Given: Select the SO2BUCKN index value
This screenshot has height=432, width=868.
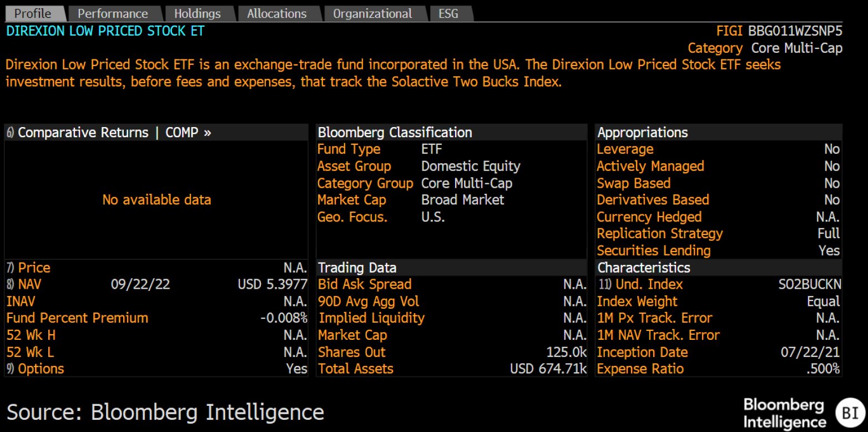Looking at the screenshot, I should (810, 284).
